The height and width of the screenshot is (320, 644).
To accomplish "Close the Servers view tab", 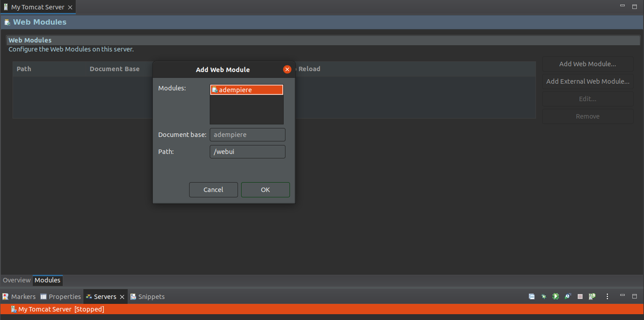I will (x=122, y=297).
